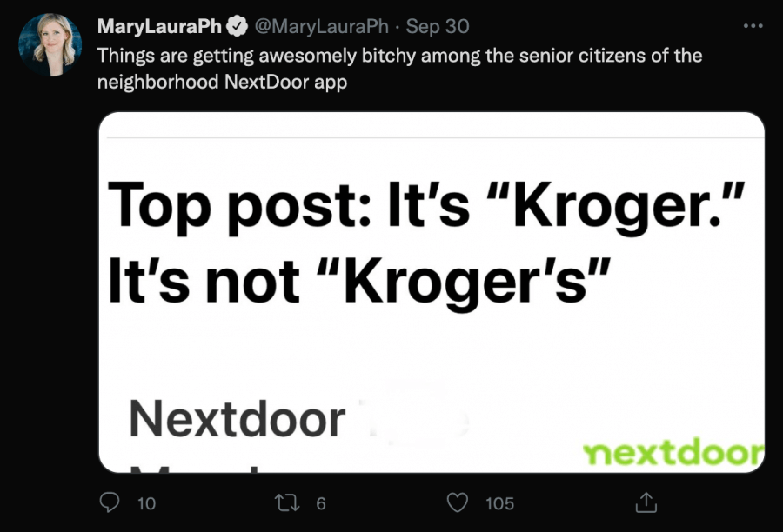Toggle the bookmark via share icon
The height and width of the screenshot is (532, 783).
(646, 502)
